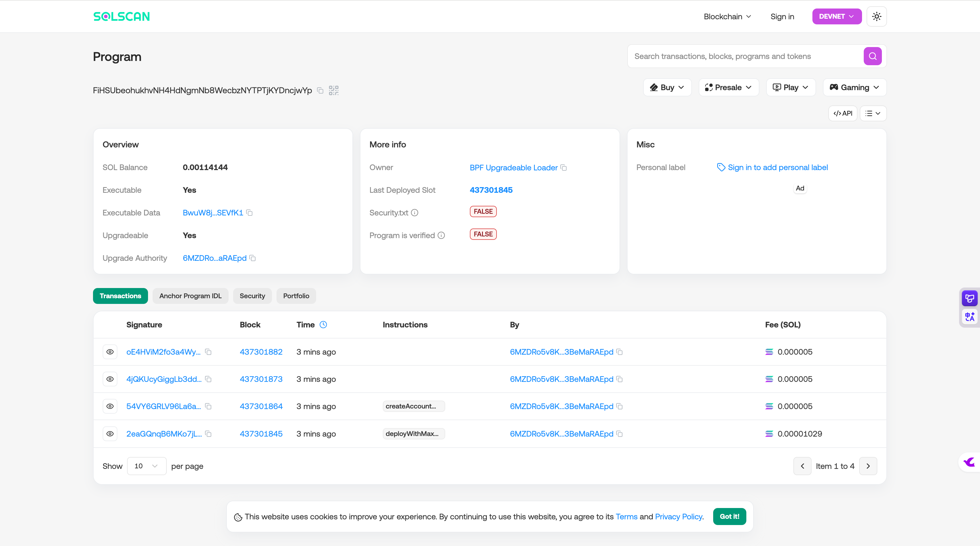
Task: Open the DEVNET network dropdown
Action: (837, 16)
